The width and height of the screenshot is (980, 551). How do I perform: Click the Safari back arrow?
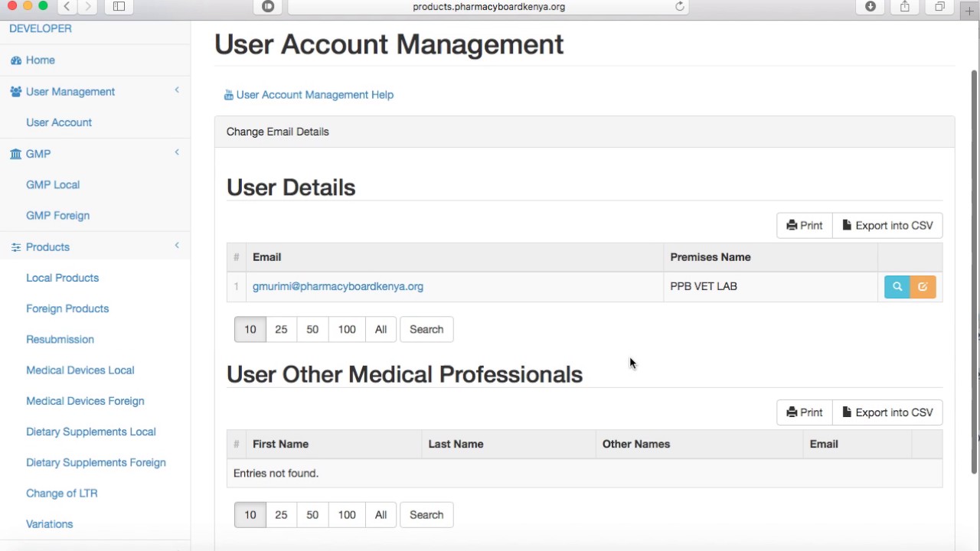coord(67,6)
